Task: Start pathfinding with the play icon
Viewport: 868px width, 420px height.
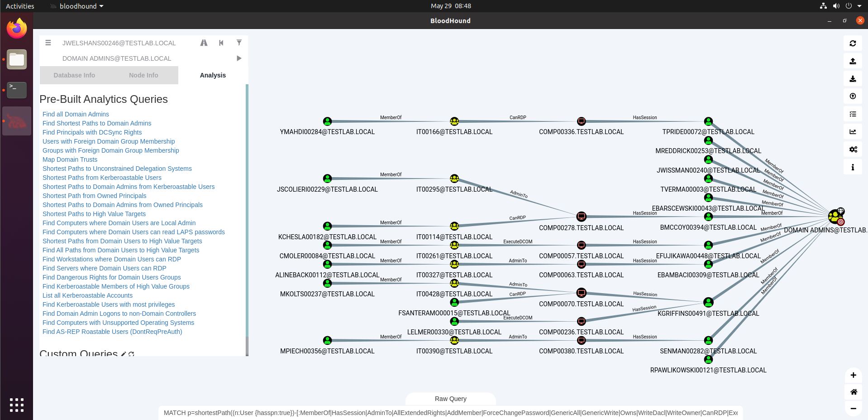Action: coord(239,58)
